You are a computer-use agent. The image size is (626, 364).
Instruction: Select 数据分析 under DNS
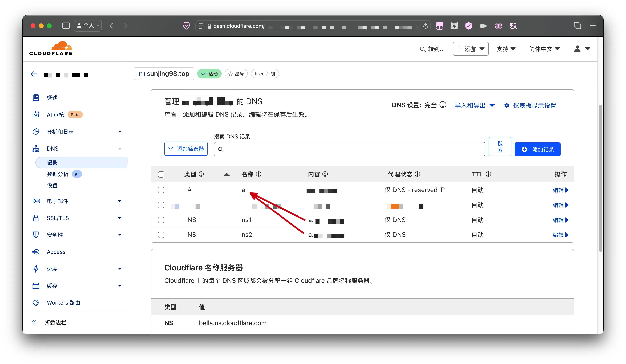point(58,174)
